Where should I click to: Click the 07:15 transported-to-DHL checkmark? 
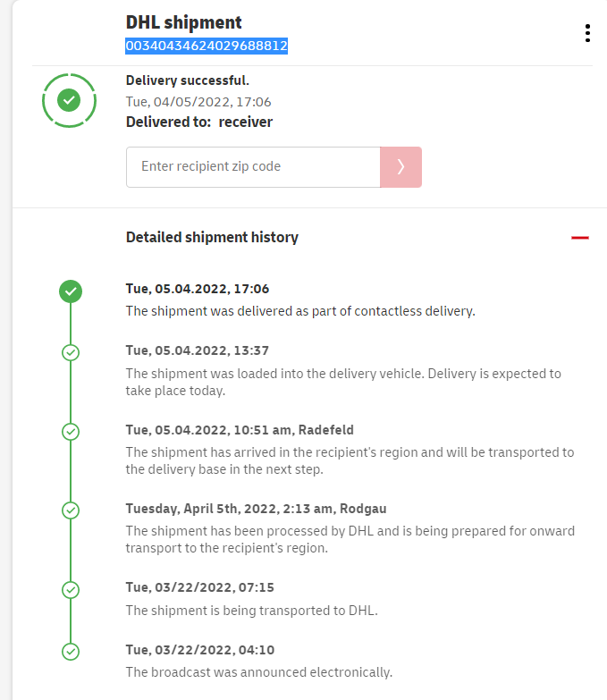(x=71, y=590)
